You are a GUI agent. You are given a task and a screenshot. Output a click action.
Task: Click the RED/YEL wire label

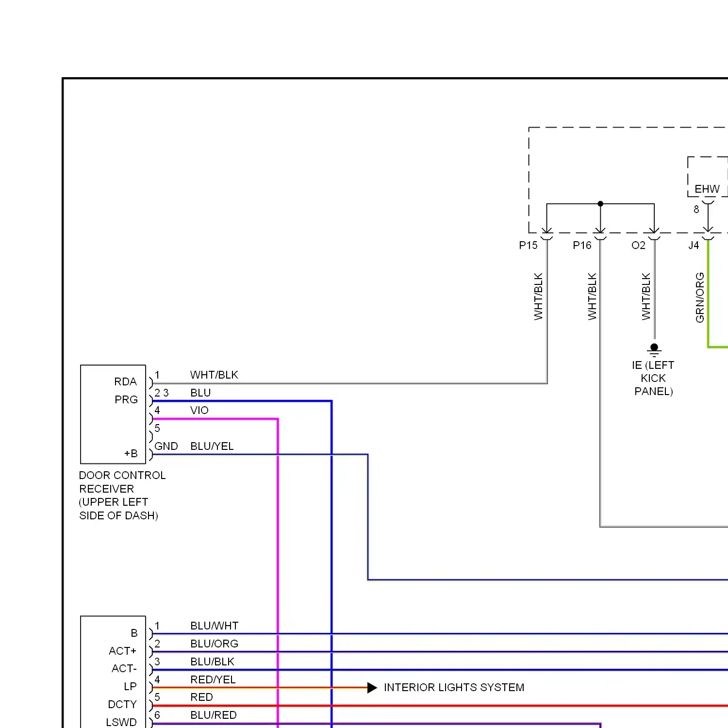[x=213, y=679]
